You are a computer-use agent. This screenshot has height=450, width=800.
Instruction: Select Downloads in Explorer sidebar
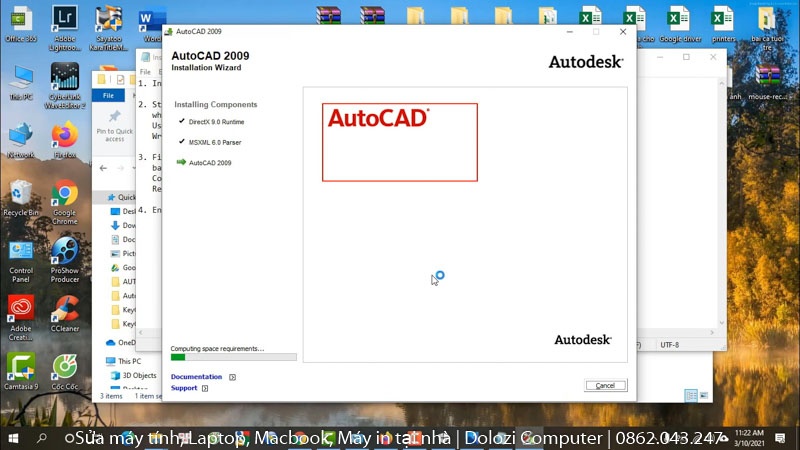[x=123, y=225]
